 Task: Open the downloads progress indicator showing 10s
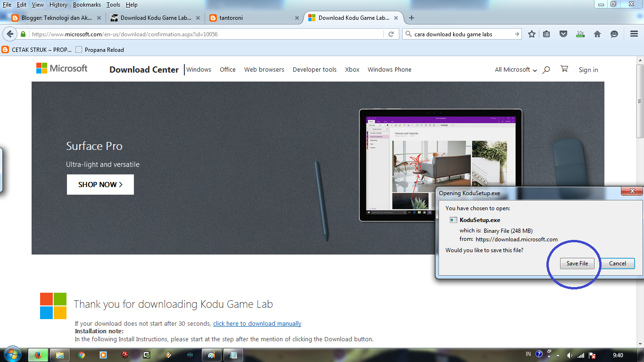(x=580, y=34)
